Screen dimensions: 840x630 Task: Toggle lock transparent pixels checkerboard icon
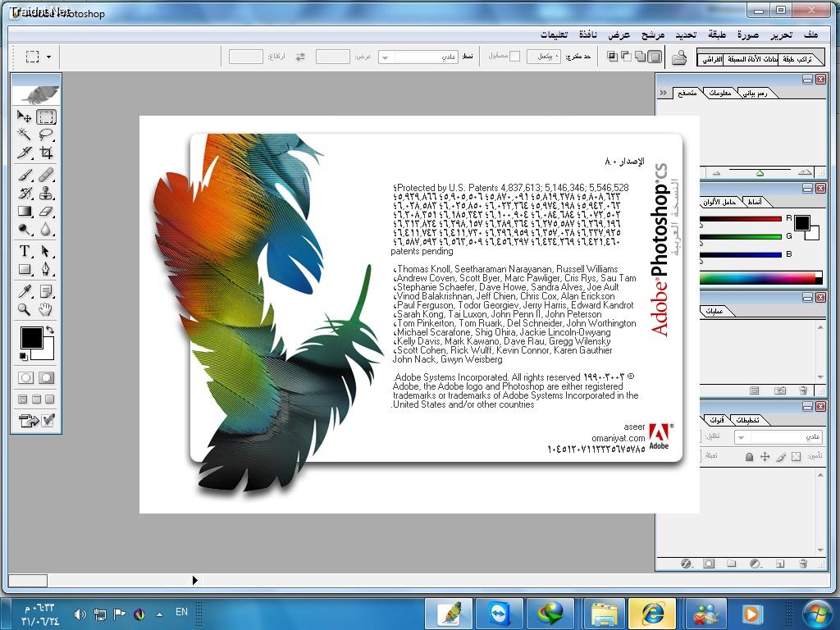tap(796, 456)
